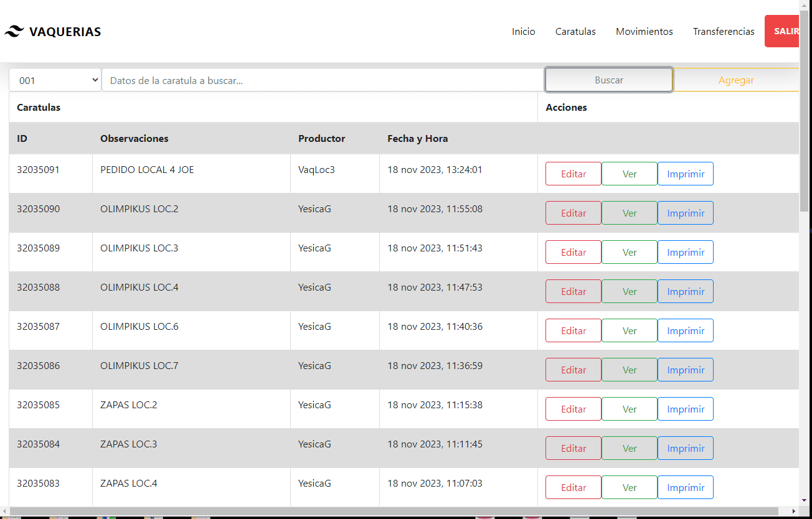The width and height of the screenshot is (812, 519).
Task: Open the 001 selector dropdown
Action: 55,80
